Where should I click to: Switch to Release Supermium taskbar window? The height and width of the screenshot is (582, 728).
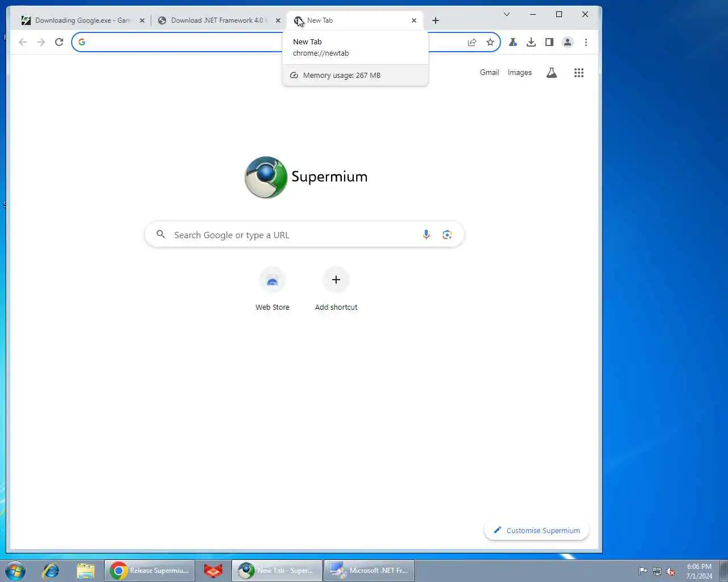click(150, 571)
